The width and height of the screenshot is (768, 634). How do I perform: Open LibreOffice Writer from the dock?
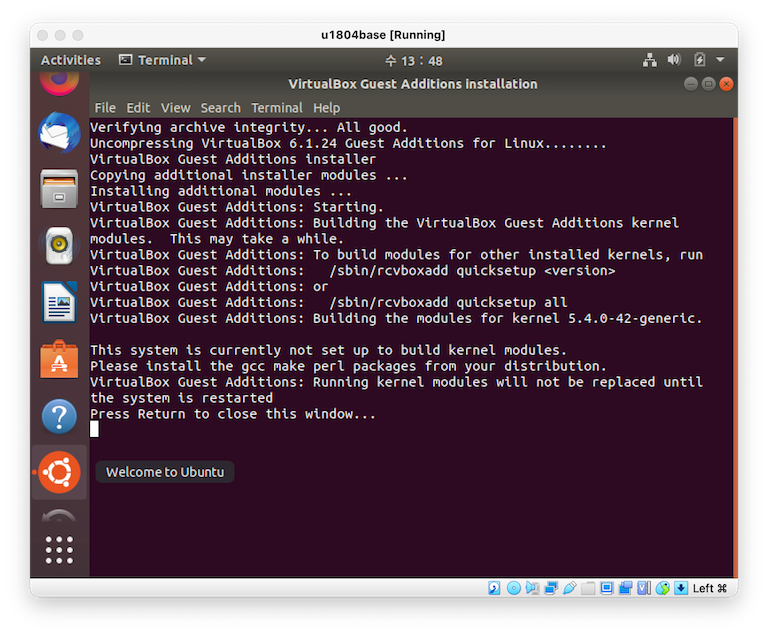(59, 302)
